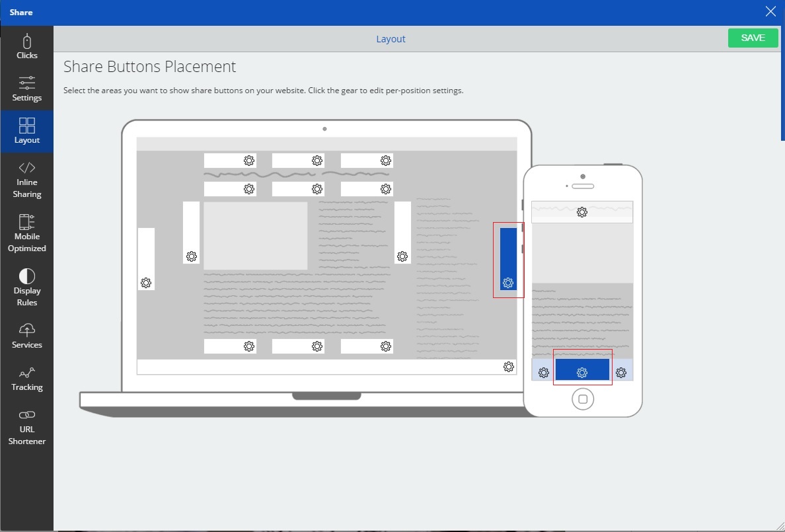785x532 pixels.
Task: Open settings gear of mobile top banner
Action: point(582,212)
